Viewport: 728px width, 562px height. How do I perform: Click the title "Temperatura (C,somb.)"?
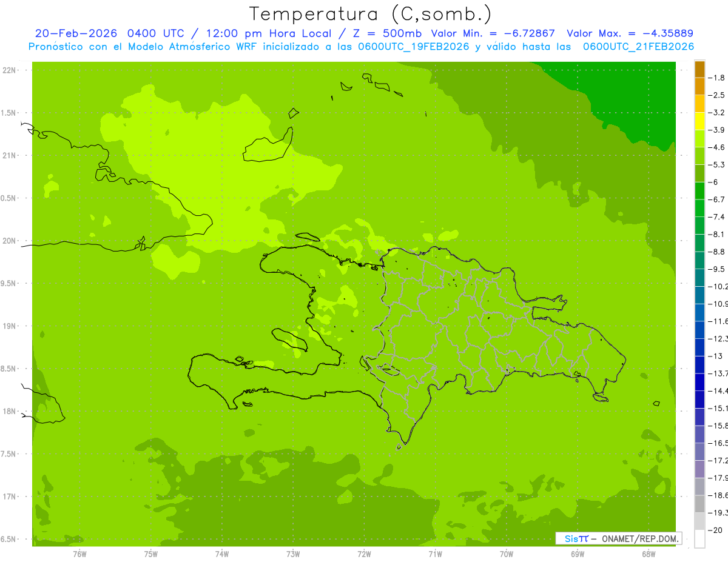tap(370, 14)
